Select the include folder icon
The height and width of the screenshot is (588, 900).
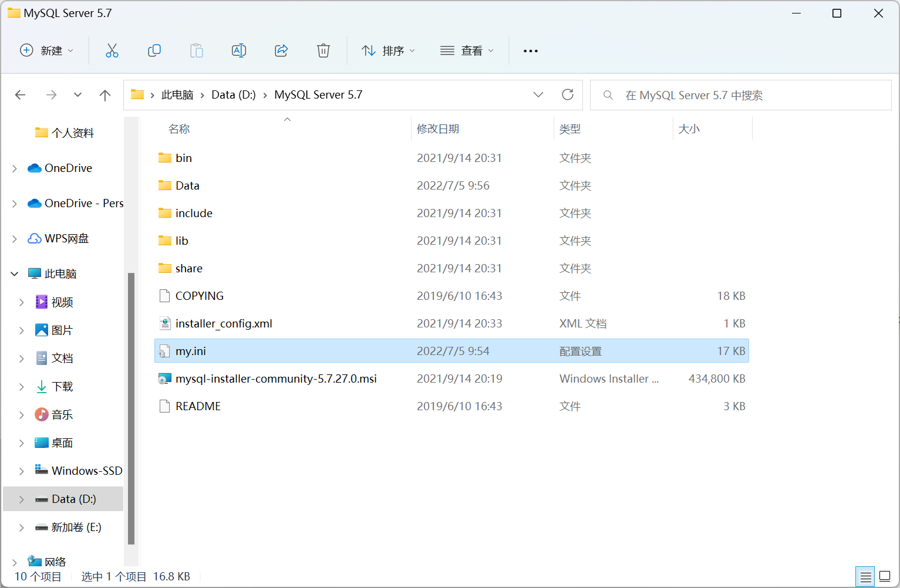click(165, 213)
